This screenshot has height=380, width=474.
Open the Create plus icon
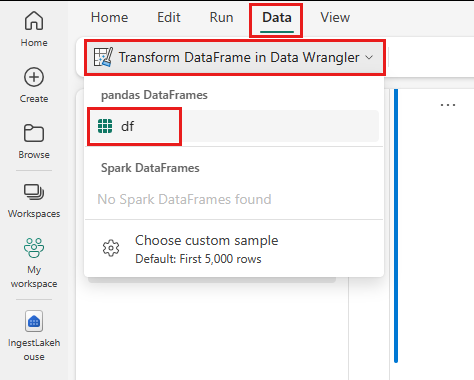coord(34,77)
